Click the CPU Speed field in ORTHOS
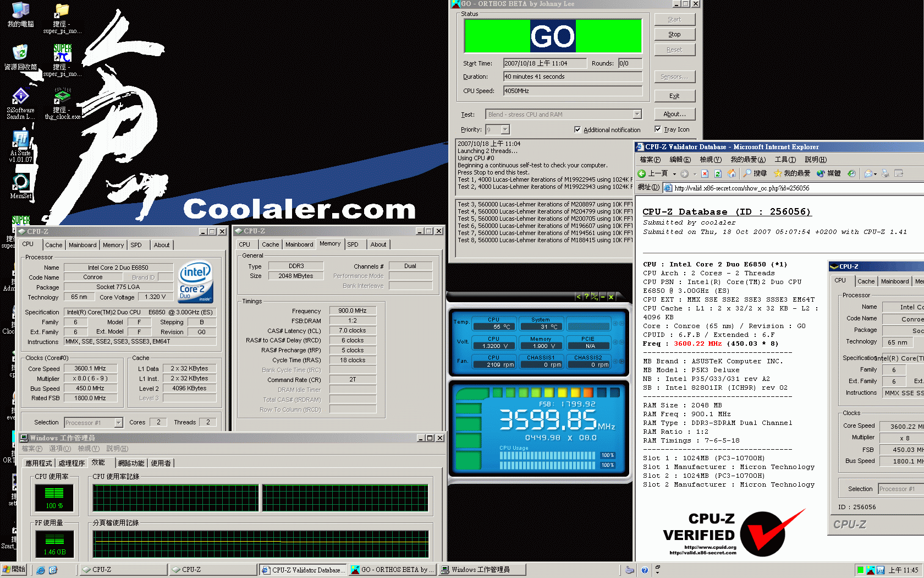The image size is (924, 578). (573, 91)
